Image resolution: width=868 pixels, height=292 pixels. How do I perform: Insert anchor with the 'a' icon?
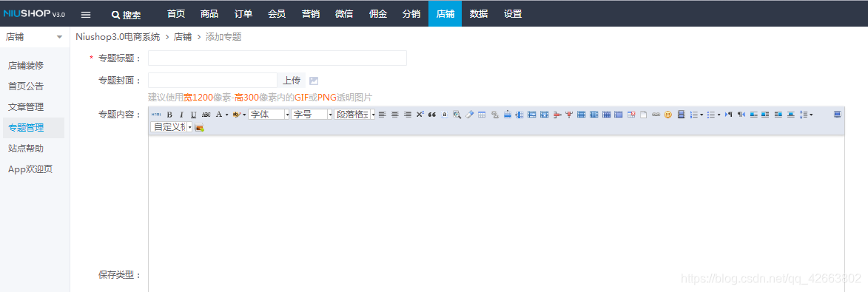pyautogui.click(x=444, y=115)
